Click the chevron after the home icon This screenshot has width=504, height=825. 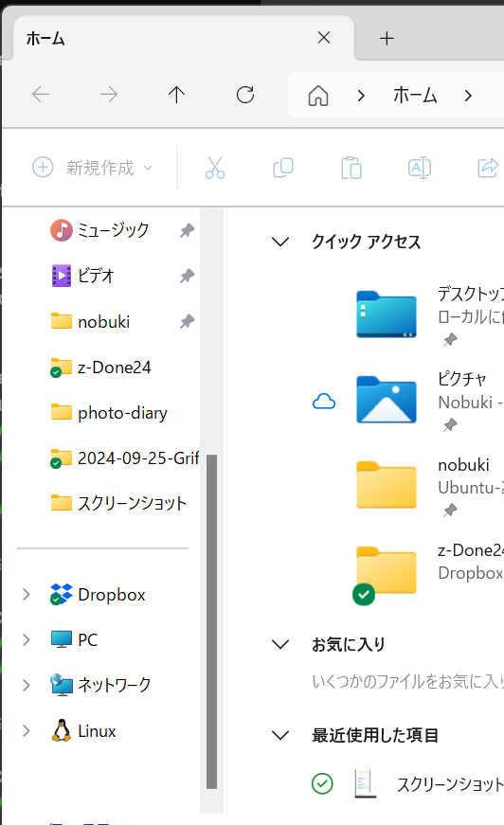click(361, 96)
